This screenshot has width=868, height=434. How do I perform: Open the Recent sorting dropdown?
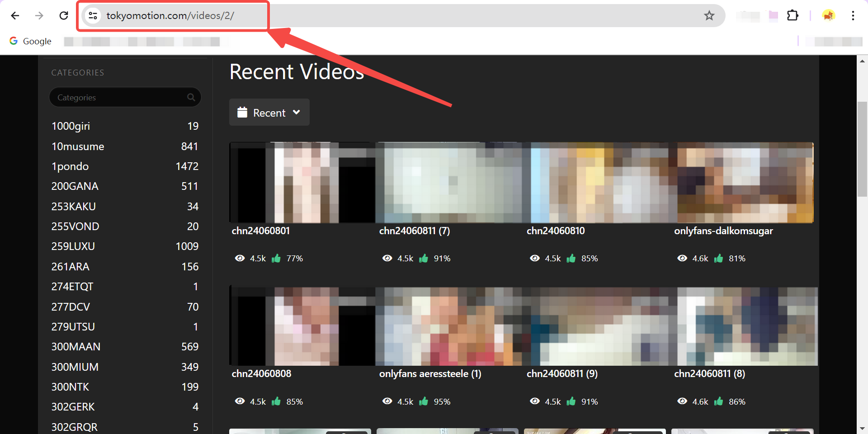click(x=269, y=112)
